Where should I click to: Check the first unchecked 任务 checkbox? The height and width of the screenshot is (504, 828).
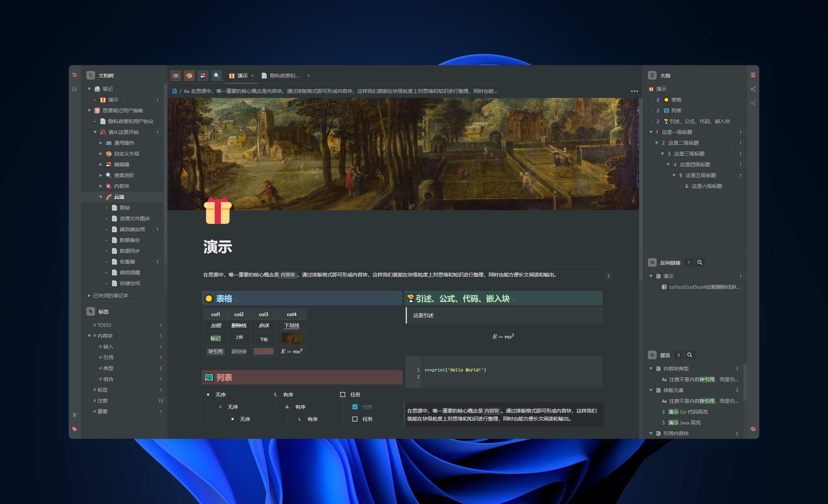click(x=343, y=395)
